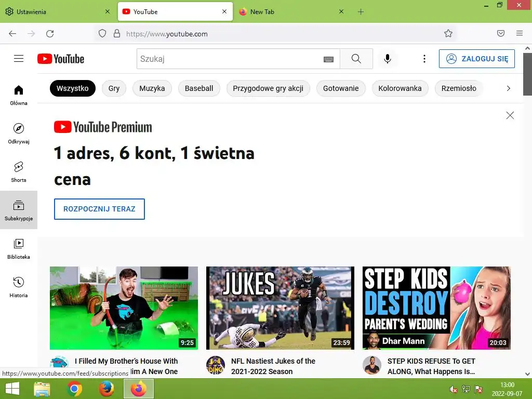Open File Explorer from taskbar

click(42, 389)
